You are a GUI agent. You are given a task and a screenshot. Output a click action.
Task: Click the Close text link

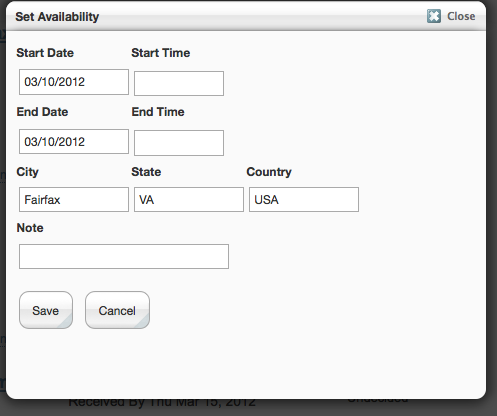click(461, 16)
